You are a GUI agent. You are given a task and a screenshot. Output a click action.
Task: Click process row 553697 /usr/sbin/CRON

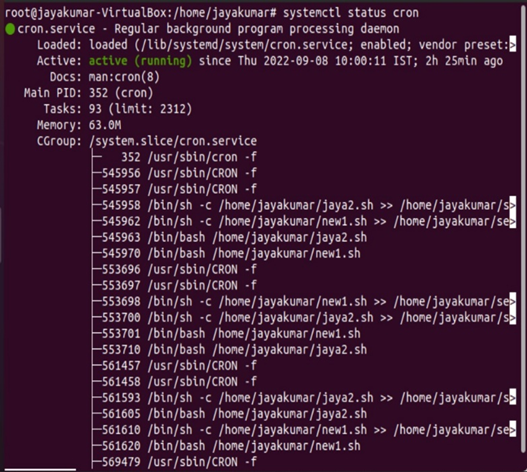click(x=179, y=286)
